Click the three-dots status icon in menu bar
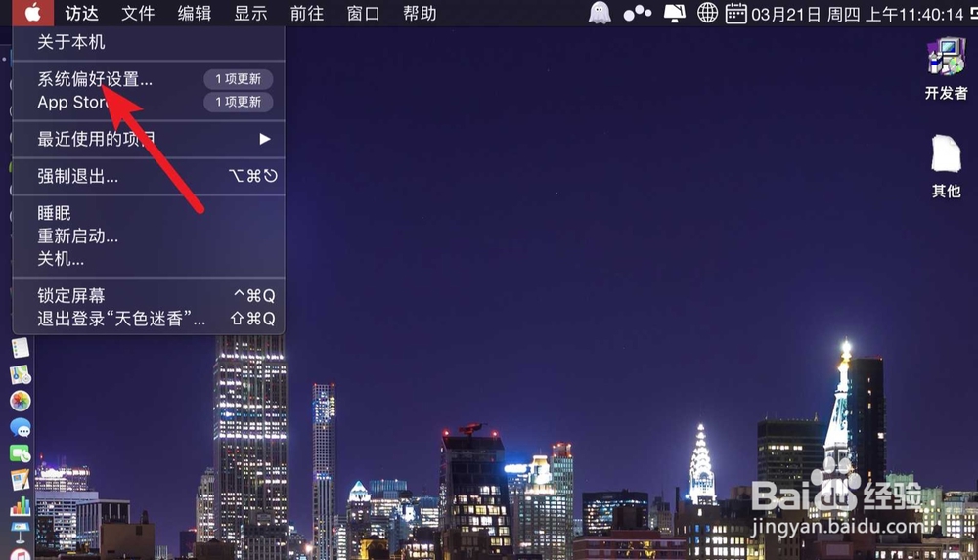 tap(638, 13)
